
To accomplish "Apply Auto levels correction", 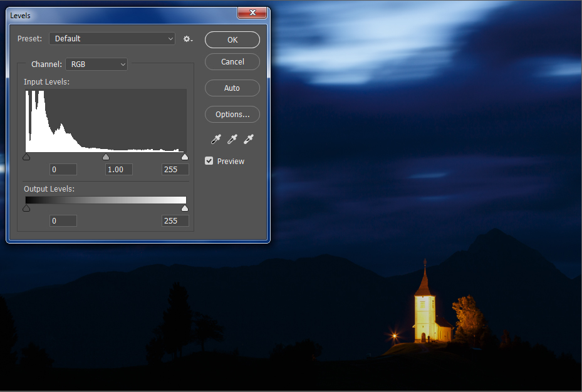I will (x=232, y=88).
